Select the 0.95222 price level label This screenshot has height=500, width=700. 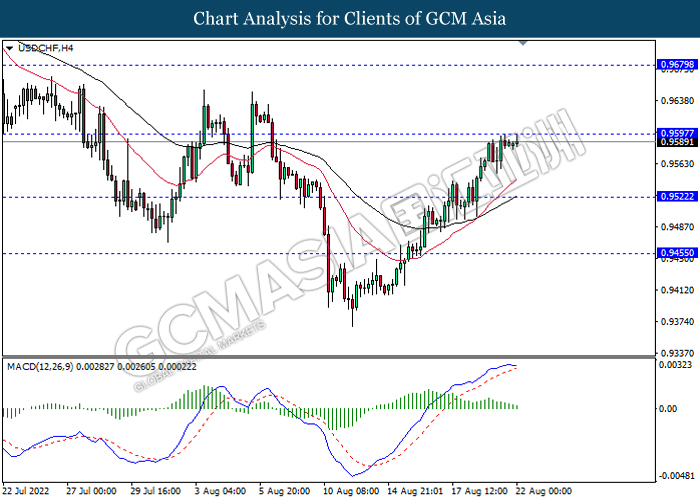677,197
